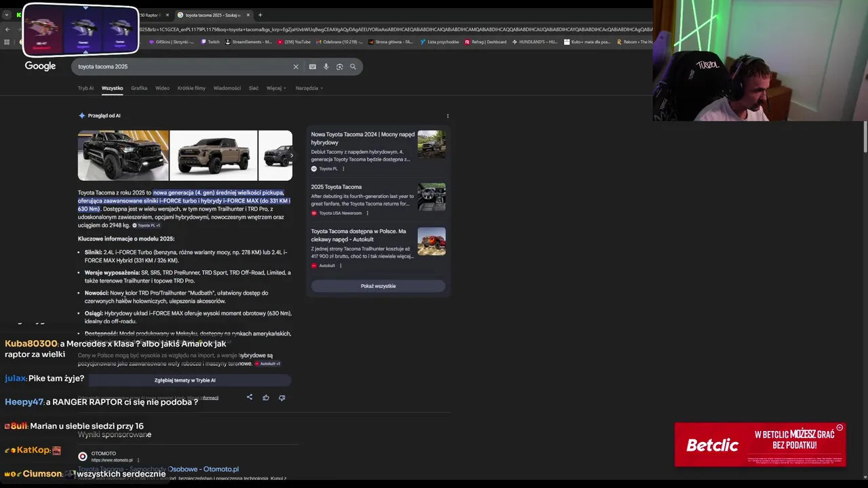Give thumbs up to AI overview

266,397
